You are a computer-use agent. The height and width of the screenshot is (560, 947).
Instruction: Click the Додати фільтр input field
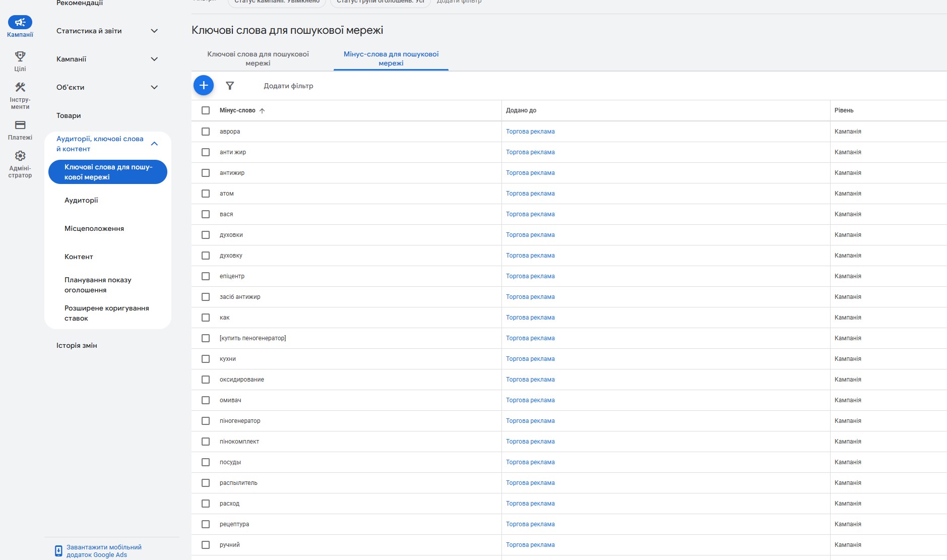coord(288,86)
